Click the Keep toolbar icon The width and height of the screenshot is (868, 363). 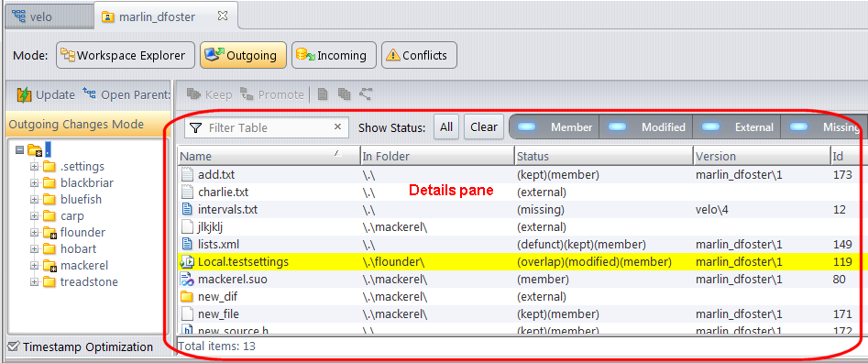193,94
